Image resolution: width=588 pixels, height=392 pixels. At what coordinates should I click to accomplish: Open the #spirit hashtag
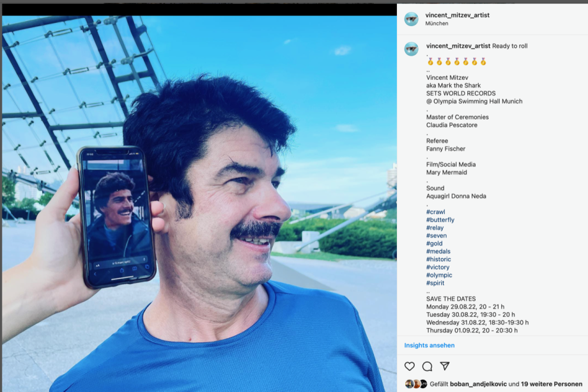pyautogui.click(x=435, y=283)
